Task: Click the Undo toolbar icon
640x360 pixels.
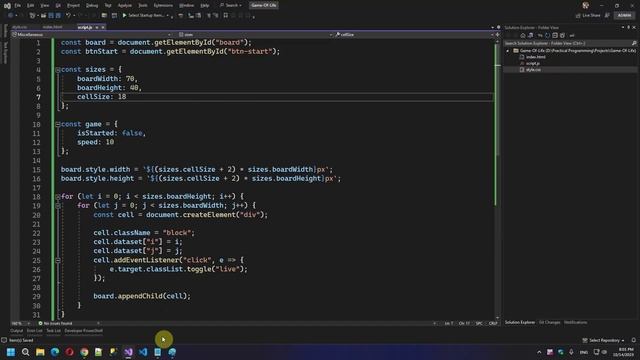Action: point(68,16)
